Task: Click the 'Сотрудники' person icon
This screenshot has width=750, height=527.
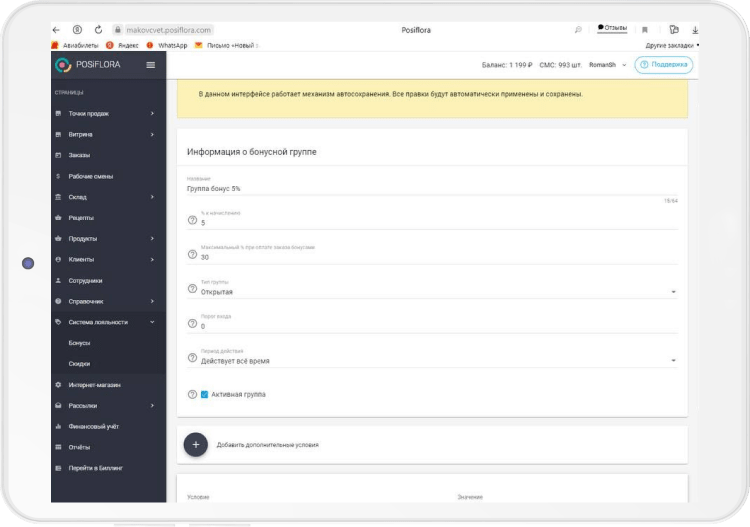Action: [x=58, y=280]
